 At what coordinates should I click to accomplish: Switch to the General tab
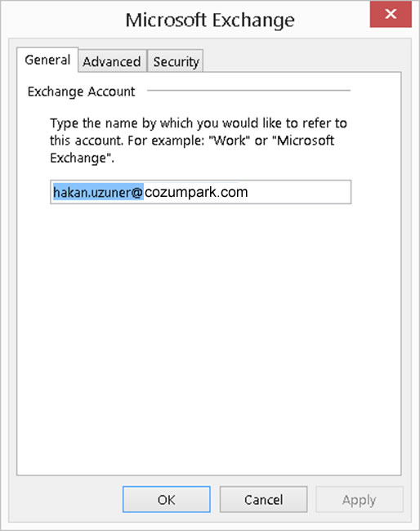pyautogui.click(x=47, y=60)
